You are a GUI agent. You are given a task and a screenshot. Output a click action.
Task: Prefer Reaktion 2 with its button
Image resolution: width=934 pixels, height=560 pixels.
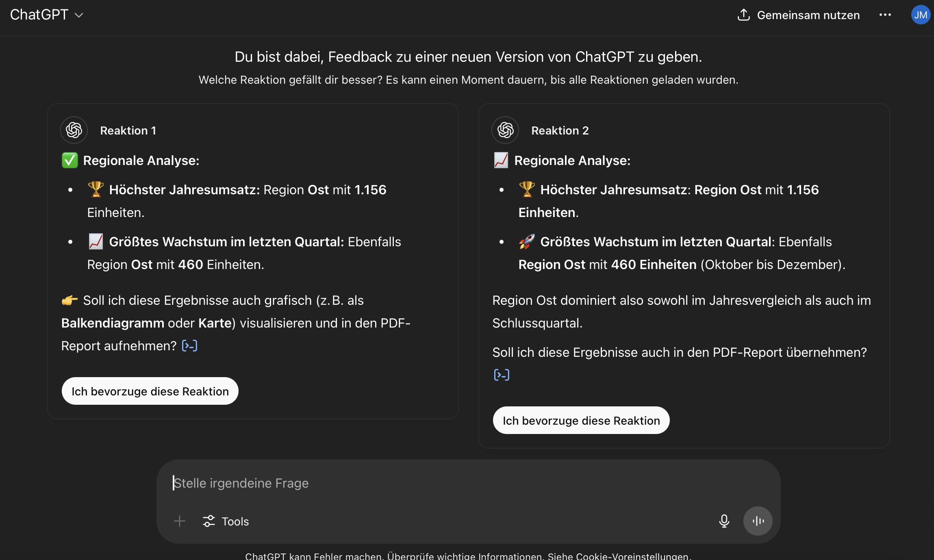click(581, 420)
